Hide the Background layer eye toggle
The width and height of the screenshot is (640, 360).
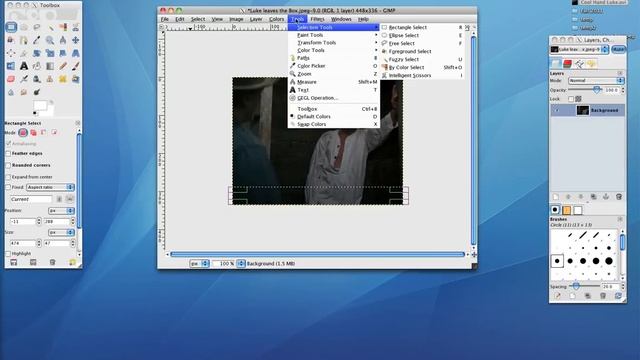557,110
